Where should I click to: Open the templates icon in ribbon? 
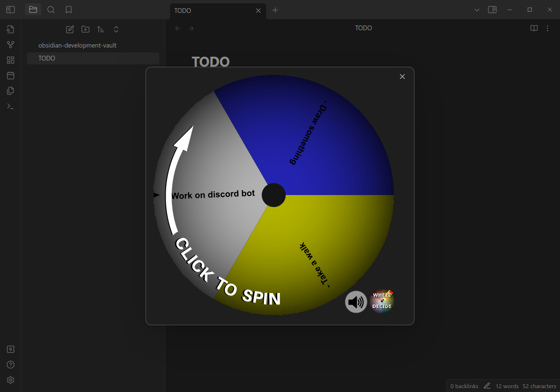click(11, 91)
